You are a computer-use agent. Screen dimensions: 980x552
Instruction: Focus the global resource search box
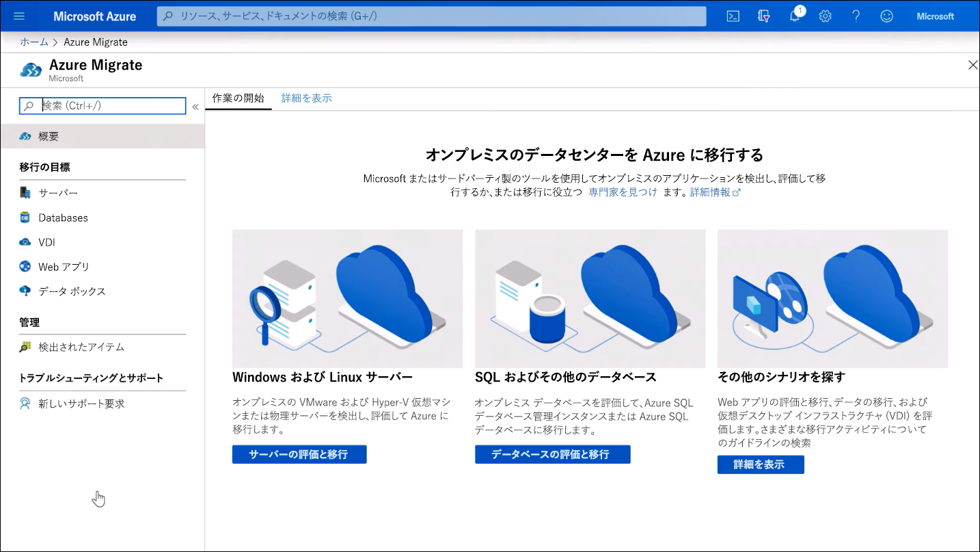(x=431, y=16)
